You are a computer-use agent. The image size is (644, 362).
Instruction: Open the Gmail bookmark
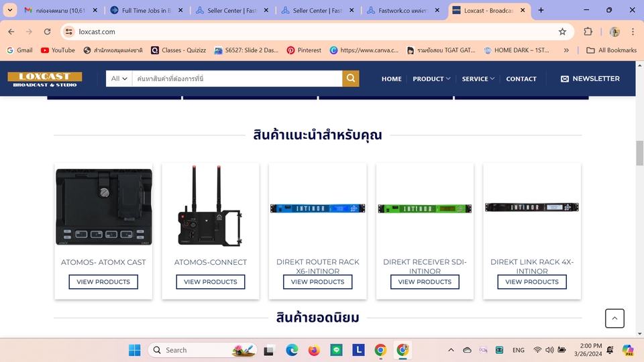[19, 50]
